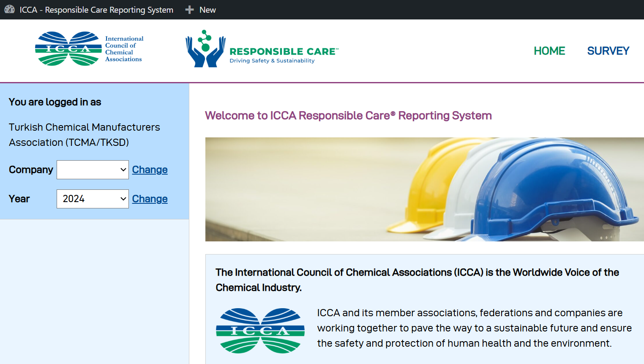This screenshot has height=364, width=644.
Task: Click the ICCA globe logo in the header
Action: coord(68,49)
